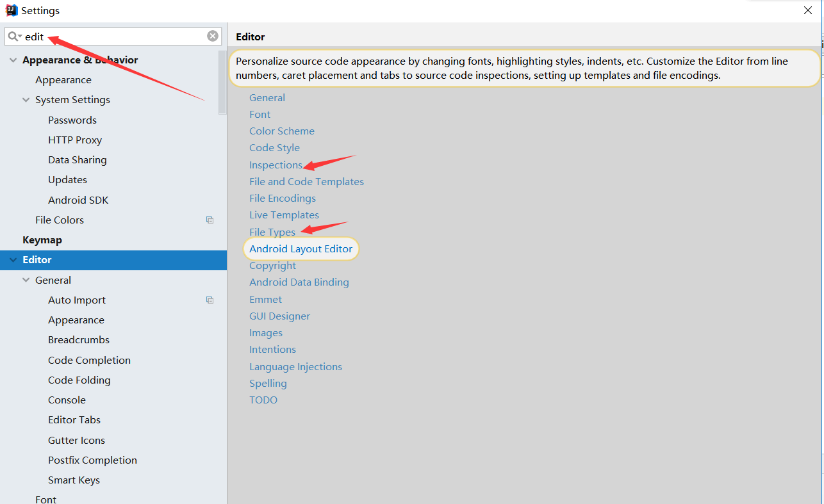The image size is (824, 504).
Task: Click the settings tree vertical scrollbar
Action: tap(222, 82)
